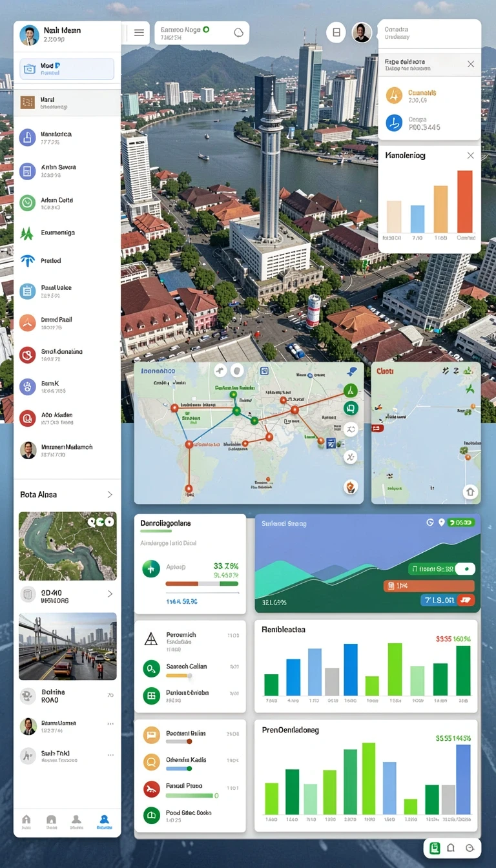
Task: Open the third bottom navigation person tab
Action: click(76, 821)
